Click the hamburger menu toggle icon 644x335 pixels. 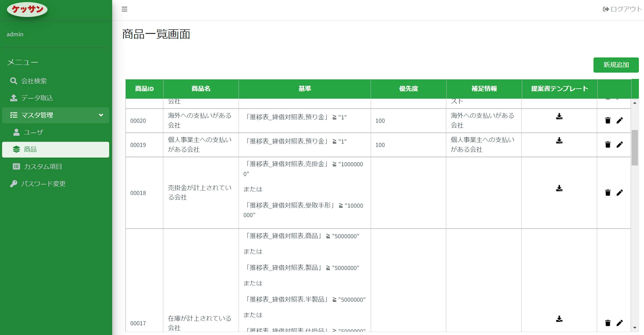point(124,9)
